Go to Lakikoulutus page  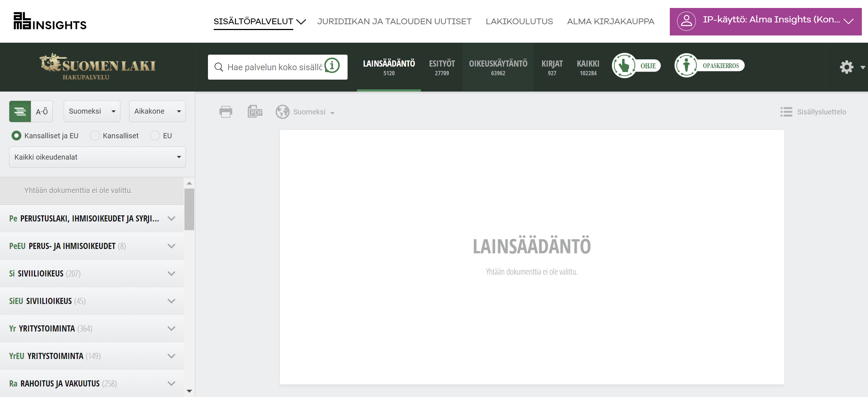(x=519, y=21)
